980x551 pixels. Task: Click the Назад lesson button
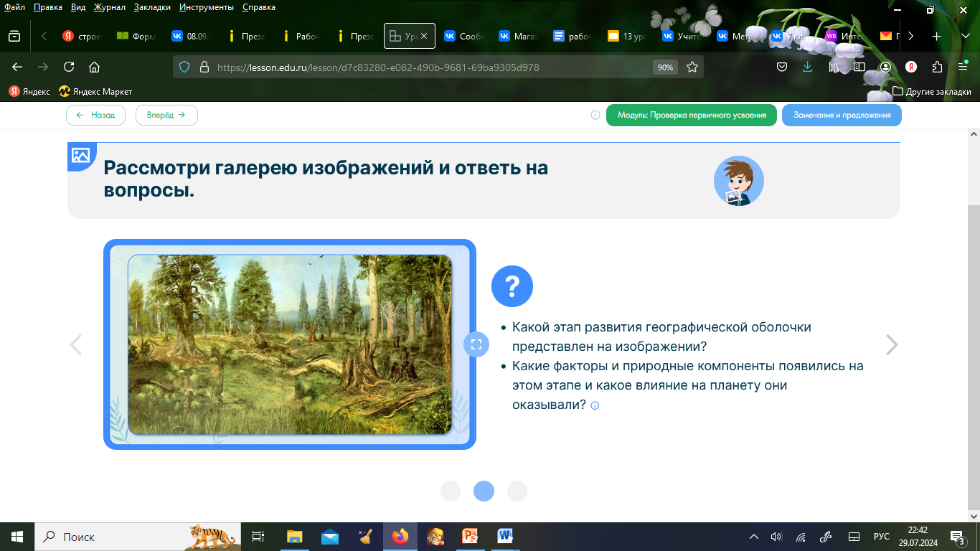click(95, 115)
